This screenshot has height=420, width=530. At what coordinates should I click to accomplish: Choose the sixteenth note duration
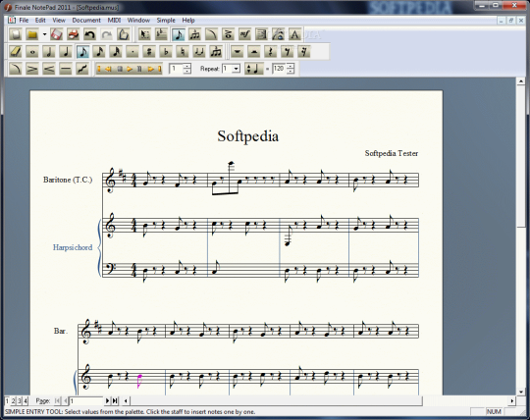(99, 52)
